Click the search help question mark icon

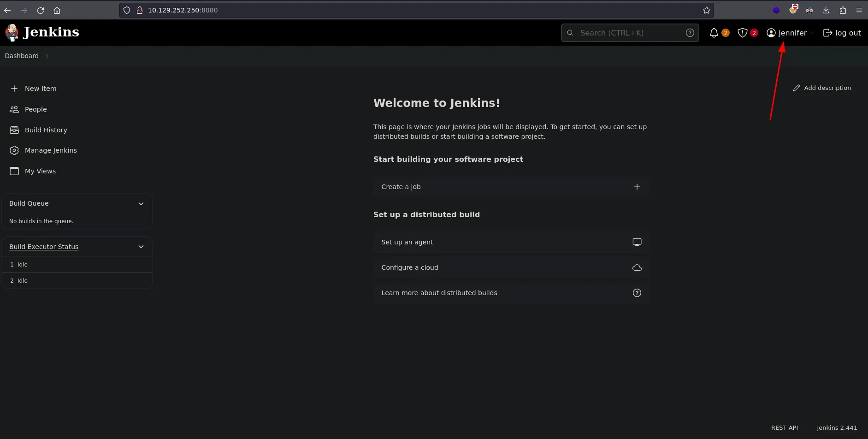690,33
